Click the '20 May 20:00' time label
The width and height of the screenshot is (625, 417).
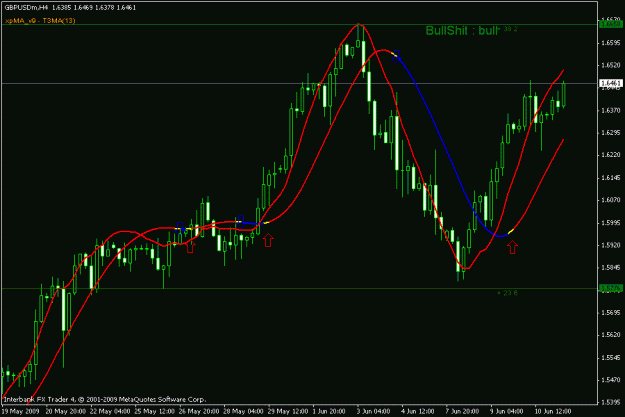click(66, 411)
